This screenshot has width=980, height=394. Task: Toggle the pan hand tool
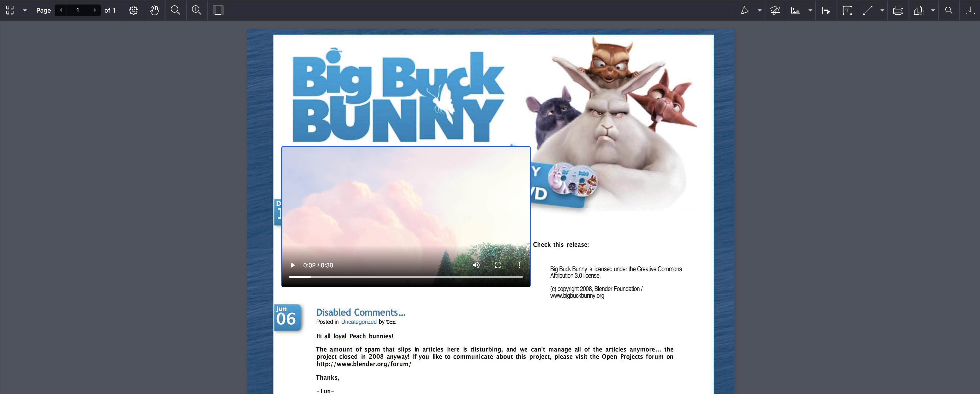[154, 10]
